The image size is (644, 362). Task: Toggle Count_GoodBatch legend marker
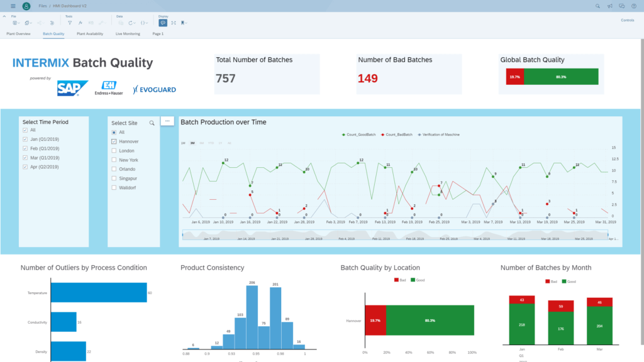click(343, 134)
